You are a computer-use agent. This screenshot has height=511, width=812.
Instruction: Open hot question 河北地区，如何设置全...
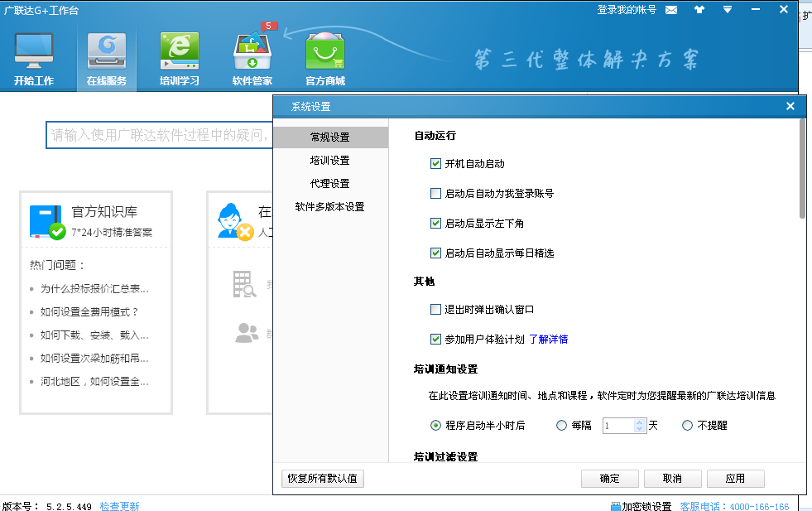click(94, 382)
